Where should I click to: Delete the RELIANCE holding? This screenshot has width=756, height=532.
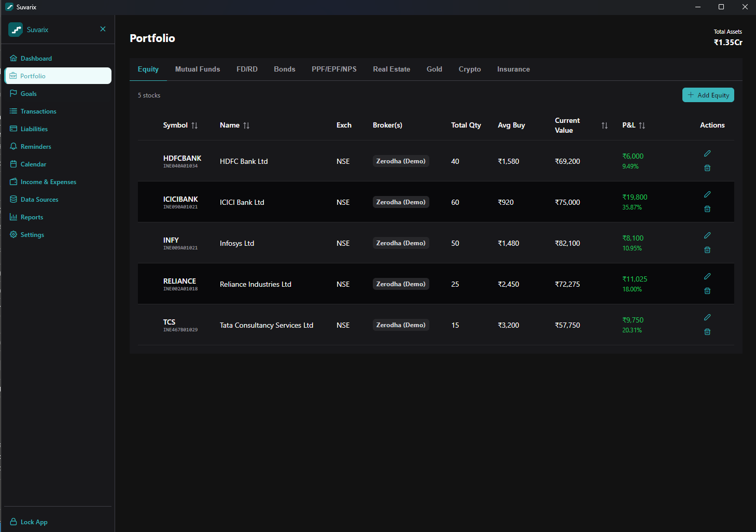coord(707,291)
